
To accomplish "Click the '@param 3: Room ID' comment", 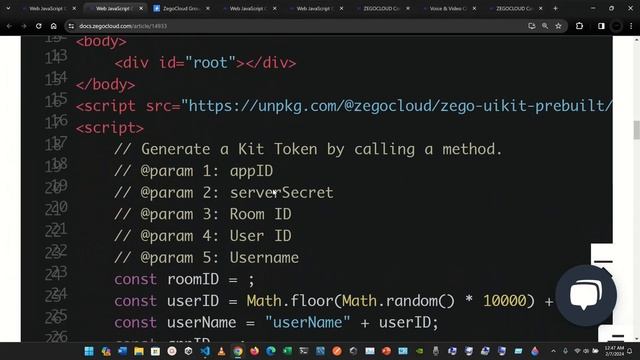I will tap(203, 214).
